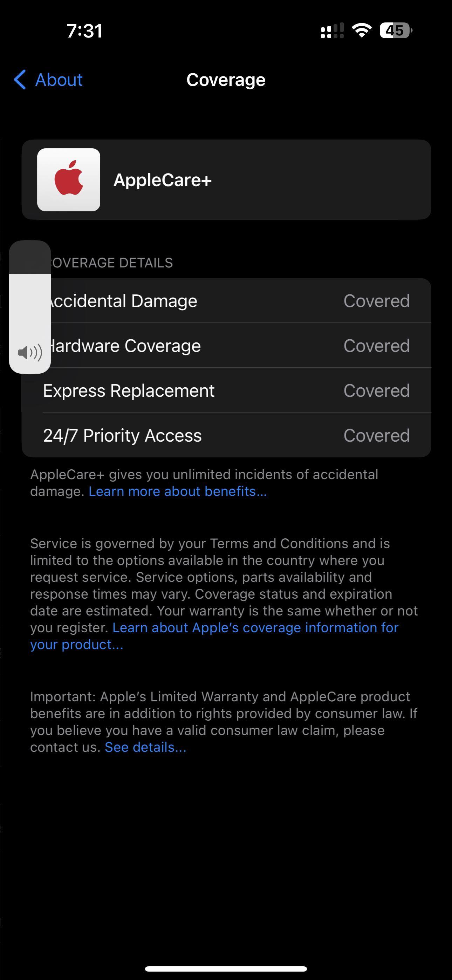The image size is (452, 980).
Task: Tap Covered next to Accidental Damage
Action: [x=377, y=300]
